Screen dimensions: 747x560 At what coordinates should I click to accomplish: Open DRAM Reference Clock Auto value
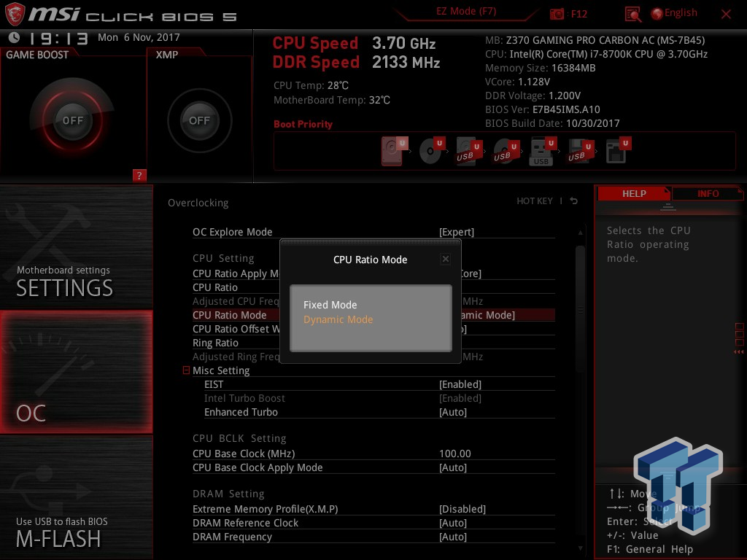(453, 523)
